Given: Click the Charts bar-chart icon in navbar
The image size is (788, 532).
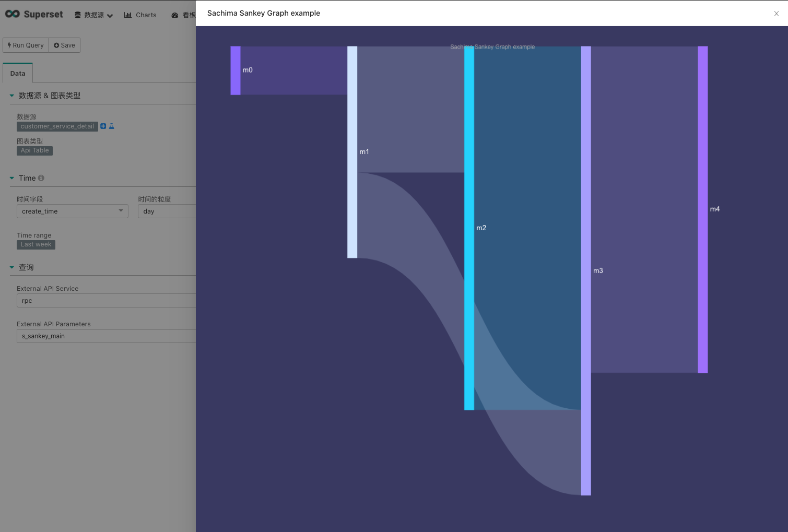Looking at the screenshot, I should [x=128, y=15].
